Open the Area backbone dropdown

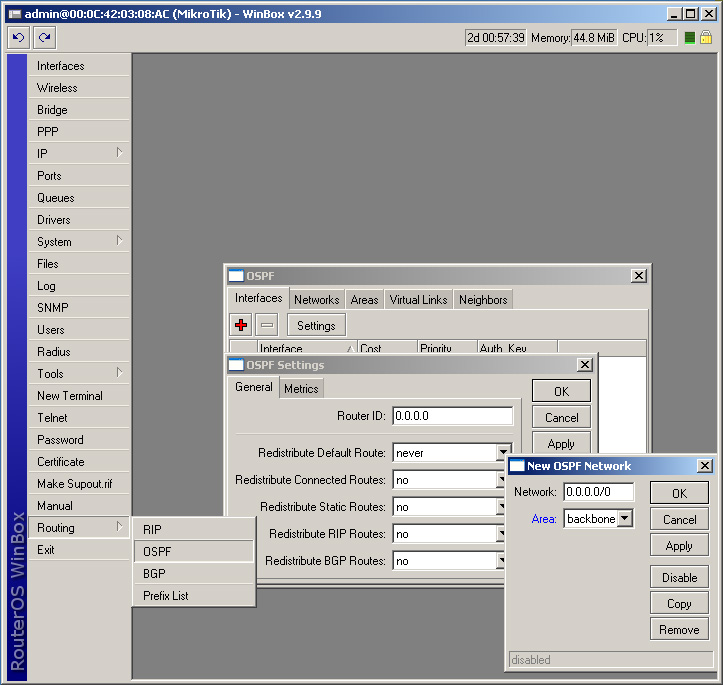point(625,518)
